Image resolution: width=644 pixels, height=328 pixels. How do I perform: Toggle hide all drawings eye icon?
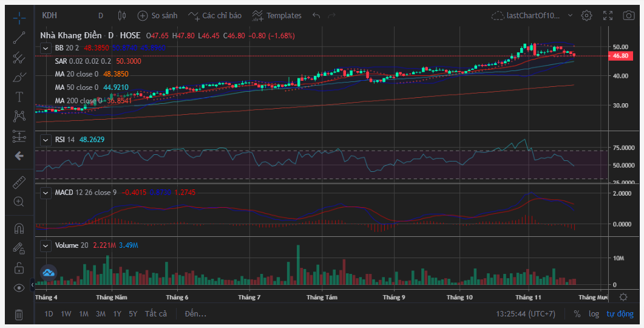19,287
